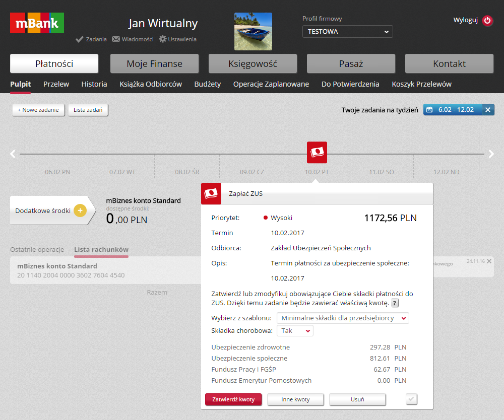This screenshot has height=420, width=504.
Task: Click account number 20 1140 2004 0000 3602 7604 4540
Action: (x=71, y=275)
